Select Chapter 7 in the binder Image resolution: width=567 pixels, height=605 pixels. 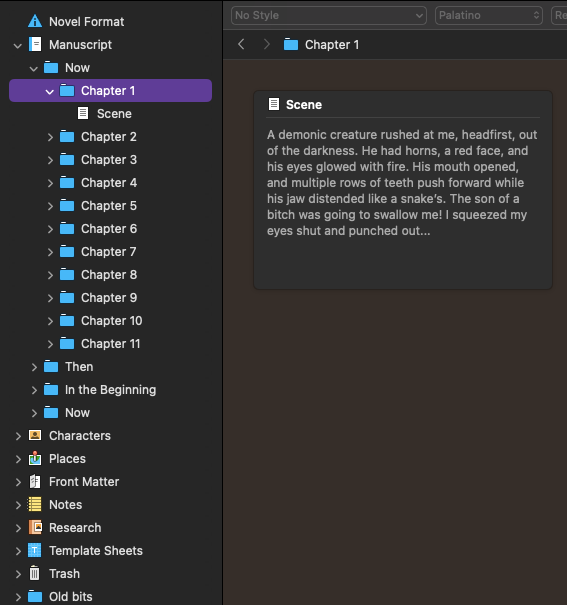[x=108, y=252]
